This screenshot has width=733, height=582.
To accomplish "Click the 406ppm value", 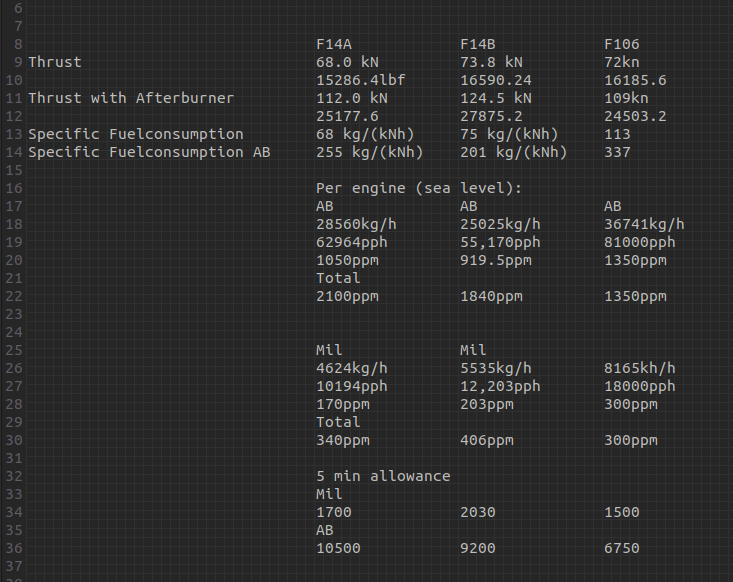I will pyautogui.click(x=487, y=440).
